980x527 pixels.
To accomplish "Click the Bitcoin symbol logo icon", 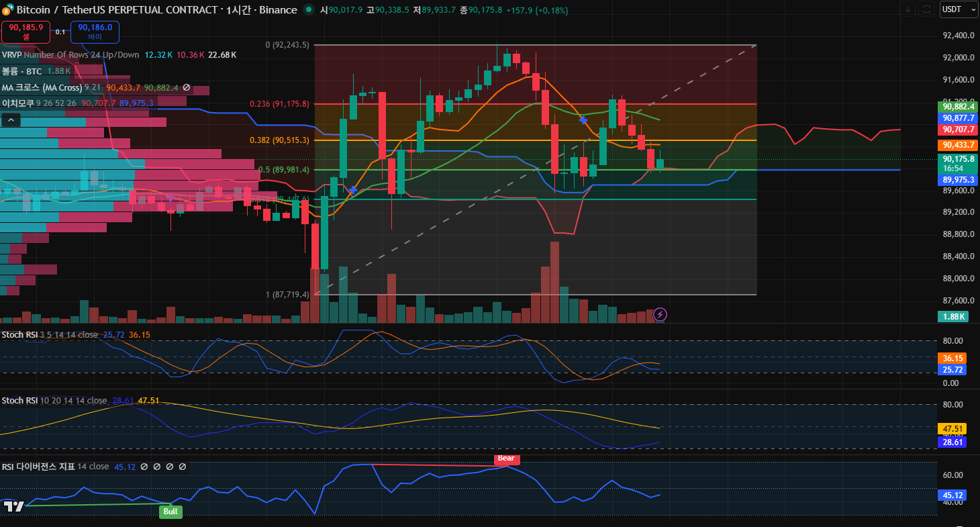I will (x=7, y=10).
